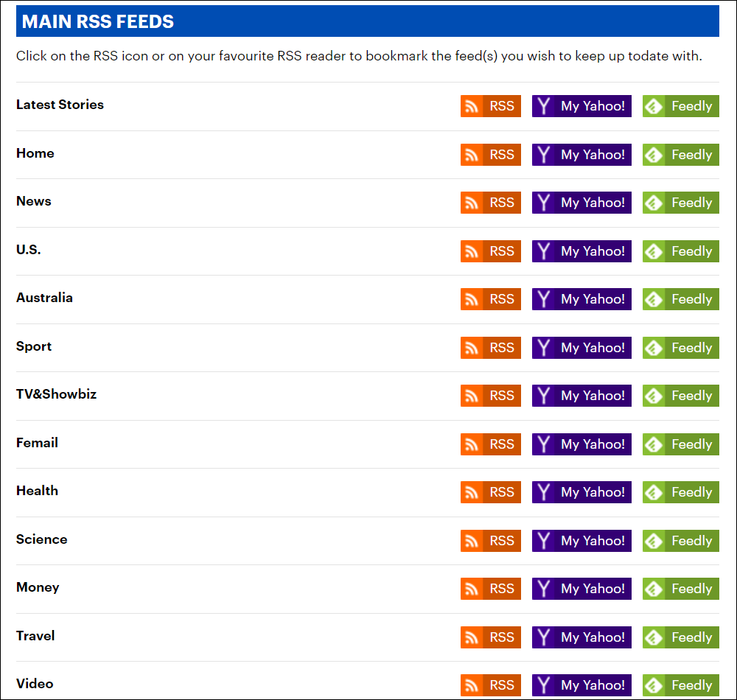
Task: Add Australia feed to Feedly
Action: tap(680, 299)
